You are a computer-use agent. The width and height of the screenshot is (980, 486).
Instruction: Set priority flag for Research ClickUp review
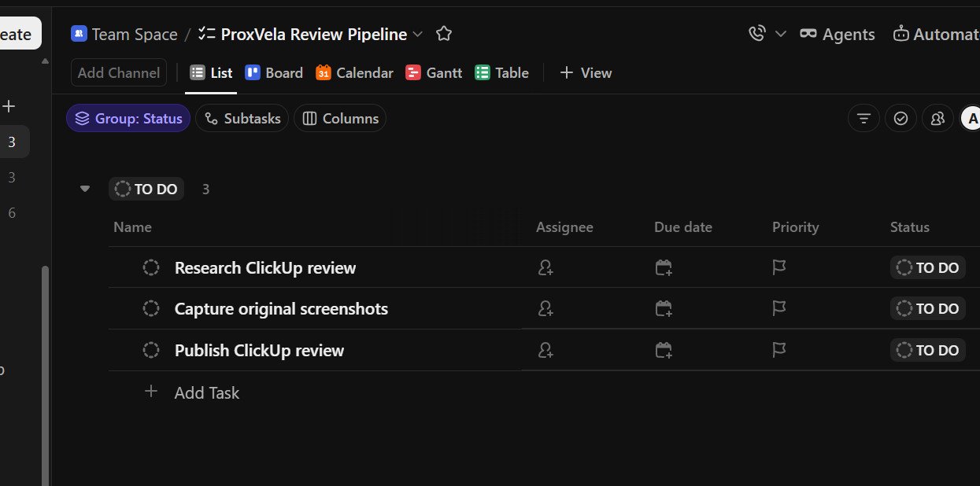tap(779, 267)
